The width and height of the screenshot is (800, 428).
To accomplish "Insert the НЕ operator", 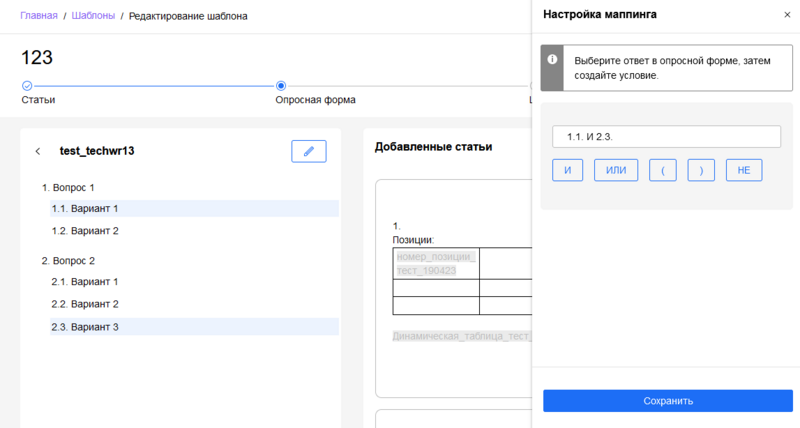I will [x=743, y=170].
